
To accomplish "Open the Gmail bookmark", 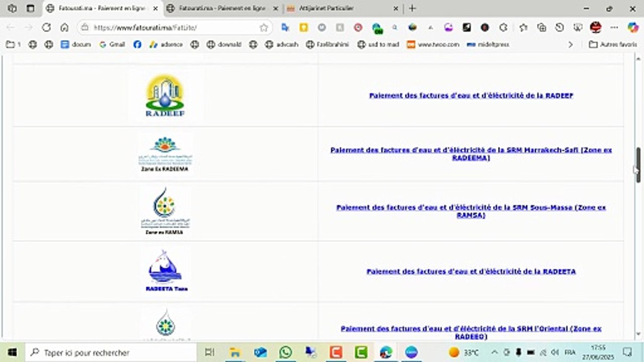I will (x=112, y=44).
